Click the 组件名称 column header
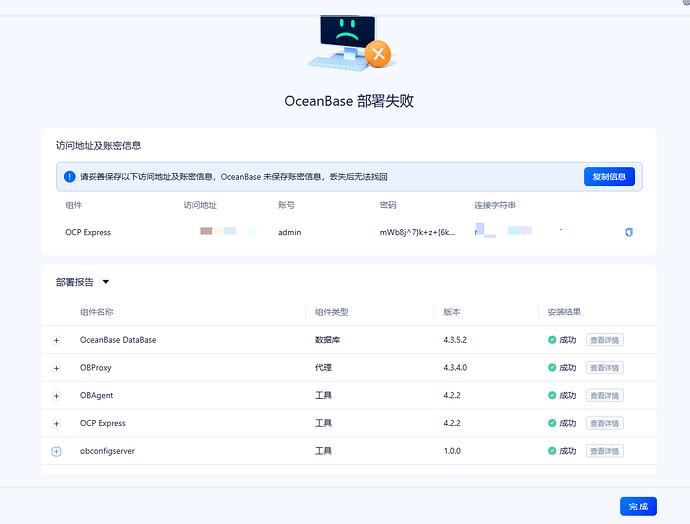The width and height of the screenshot is (690, 524). click(x=96, y=312)
